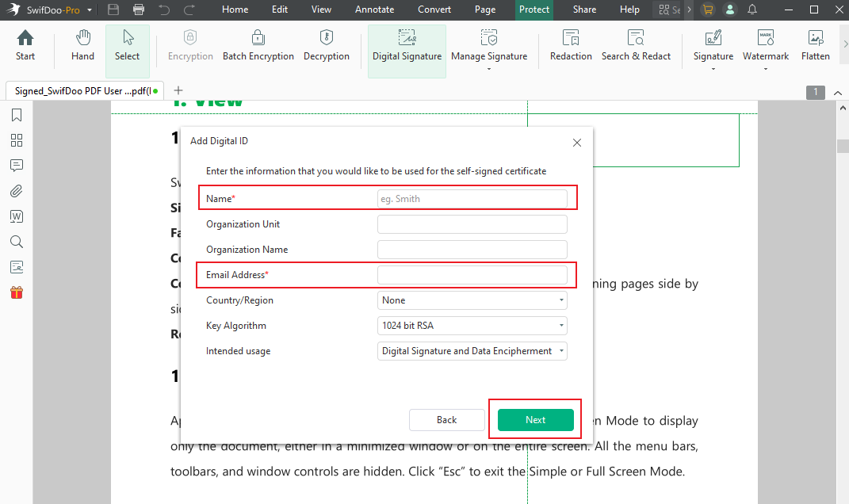
Task: Click the Redaction tool icon
Action: [x=571, y=46]
